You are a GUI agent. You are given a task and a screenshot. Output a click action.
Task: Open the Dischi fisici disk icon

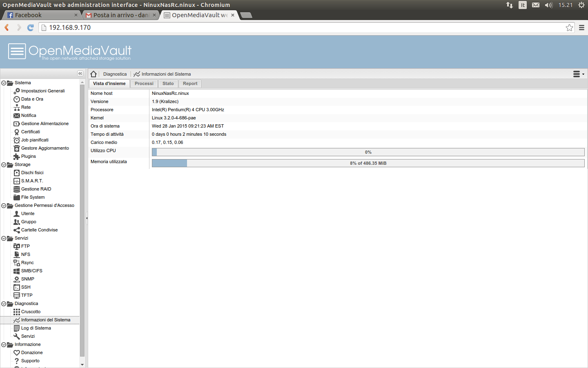tap(17, 173)
